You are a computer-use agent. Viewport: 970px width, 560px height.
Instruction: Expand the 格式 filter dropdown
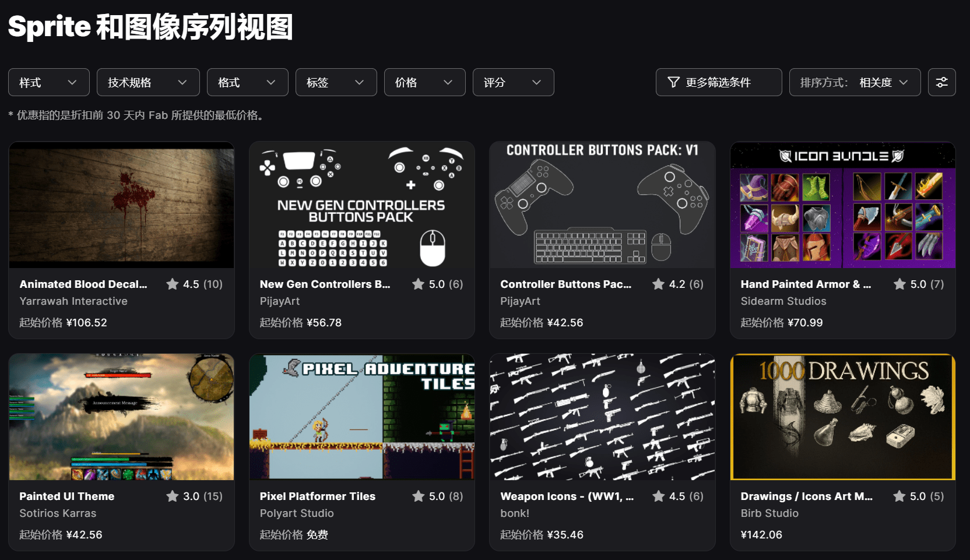(247, 82)
